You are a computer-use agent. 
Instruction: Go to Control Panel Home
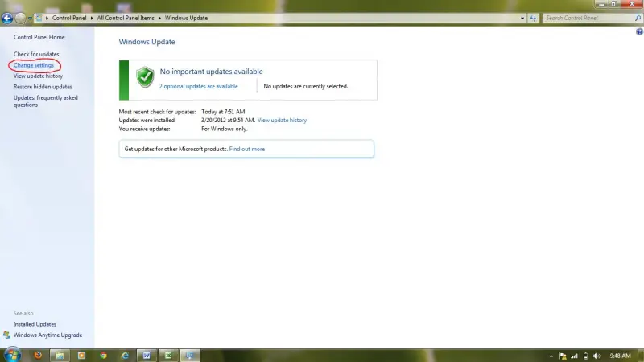click(x=39, y=37)
